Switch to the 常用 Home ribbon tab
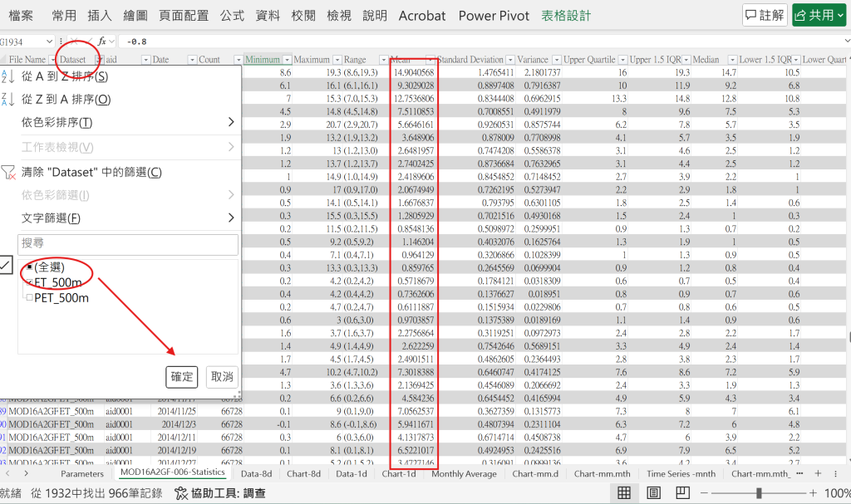 pos(64,16)
